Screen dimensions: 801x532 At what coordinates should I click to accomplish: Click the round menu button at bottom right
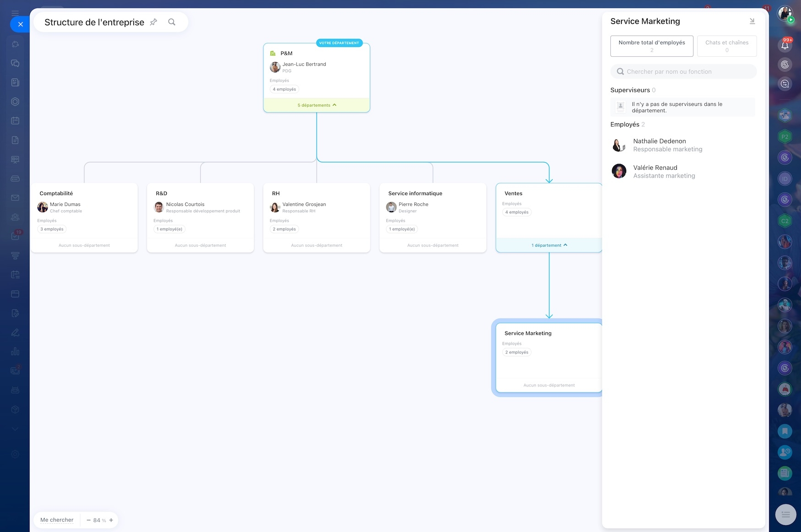[x=785, y=515]
